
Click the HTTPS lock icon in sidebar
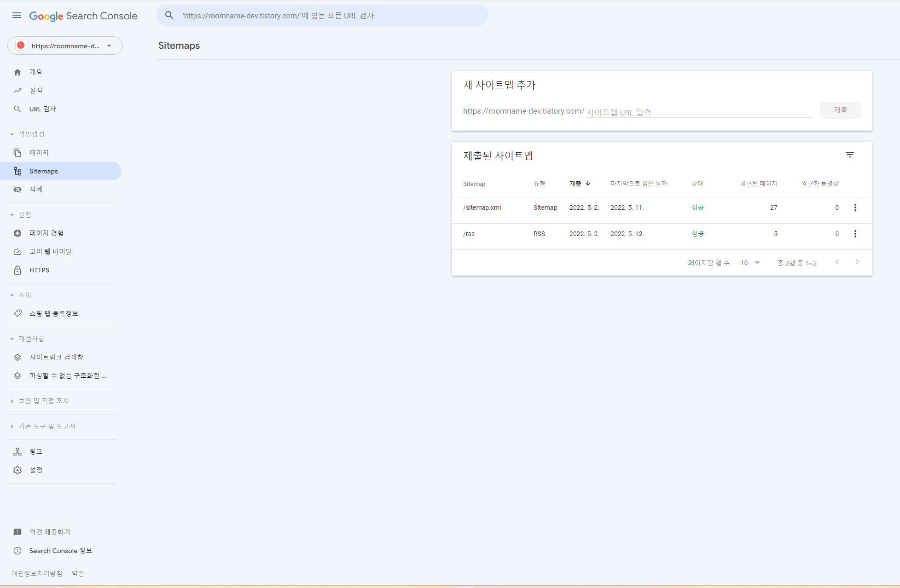pos(17,270)
